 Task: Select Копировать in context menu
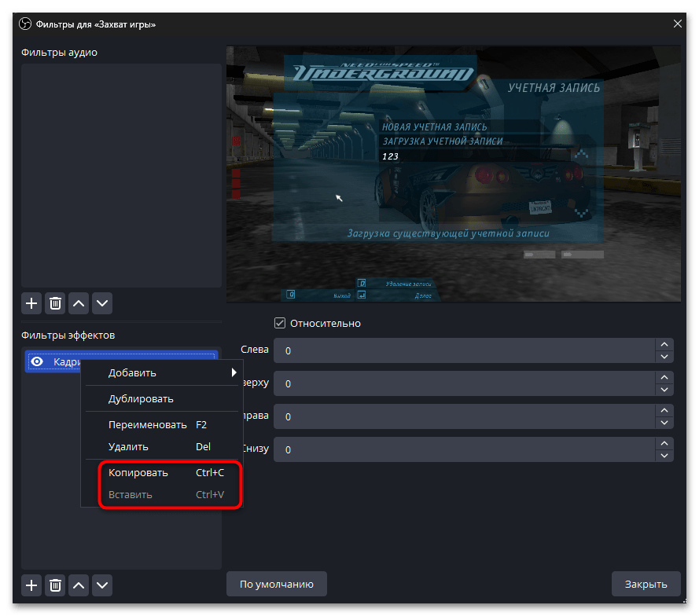click(x=162, y=472)
